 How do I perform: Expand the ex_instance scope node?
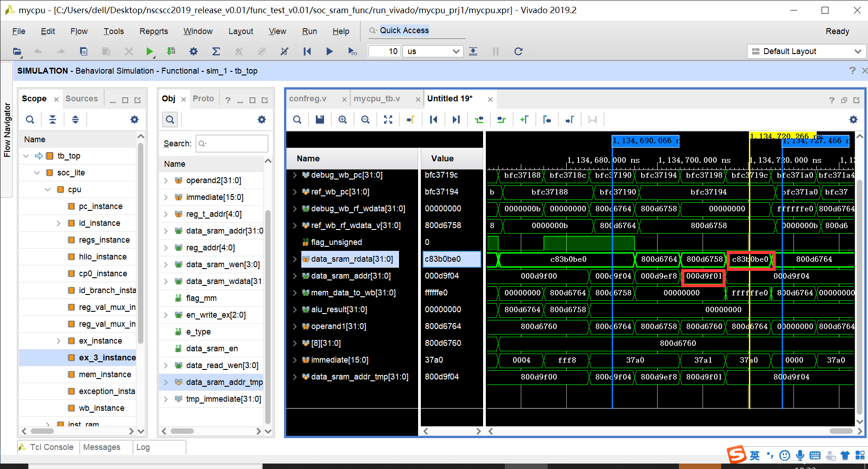(59, 341)
